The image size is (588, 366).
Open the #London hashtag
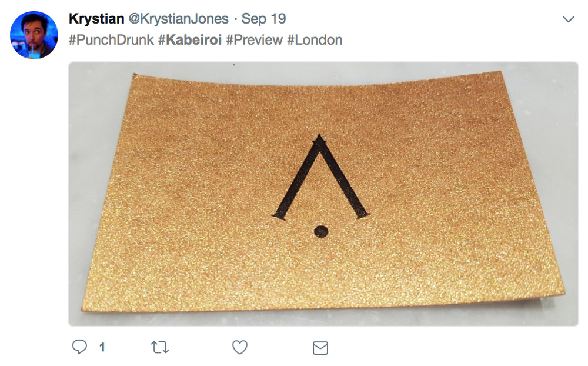(315, 40)
